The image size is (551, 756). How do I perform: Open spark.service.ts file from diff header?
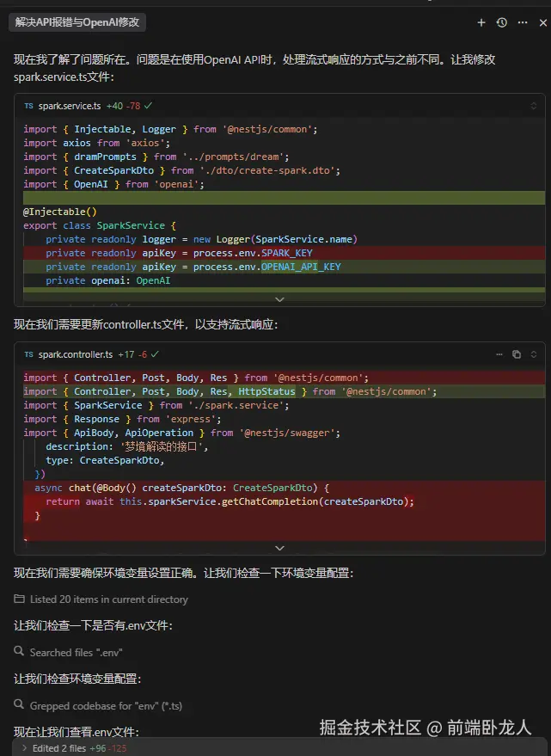click(x=70, y=106)
